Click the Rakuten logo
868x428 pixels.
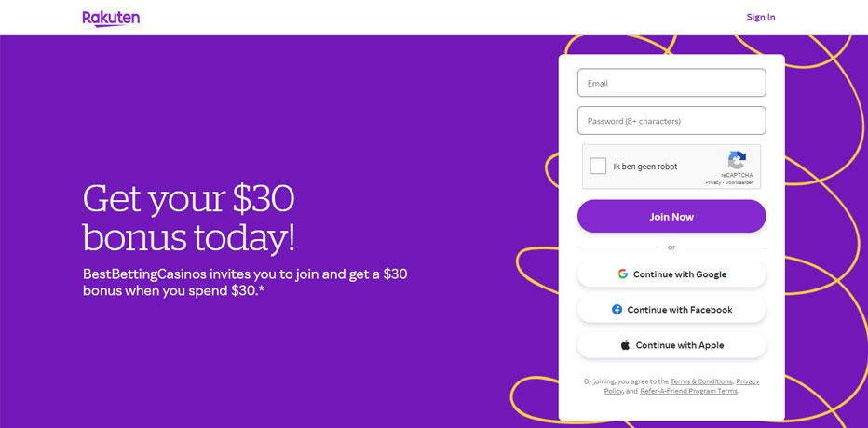click(111, 19)
